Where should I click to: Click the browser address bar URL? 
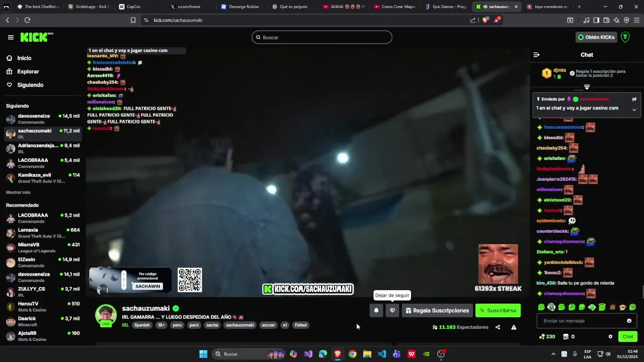pos(178,20)
